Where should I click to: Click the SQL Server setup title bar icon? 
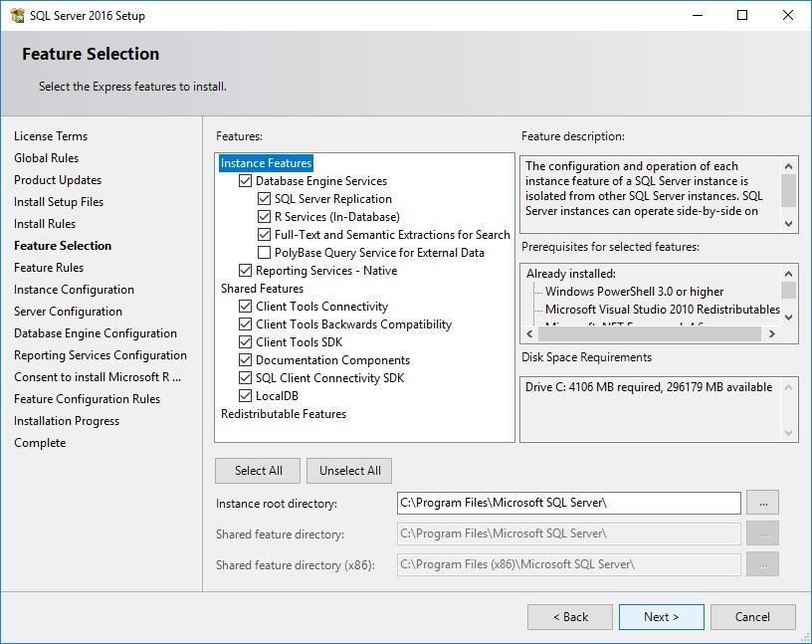click(x=17, y=16)
